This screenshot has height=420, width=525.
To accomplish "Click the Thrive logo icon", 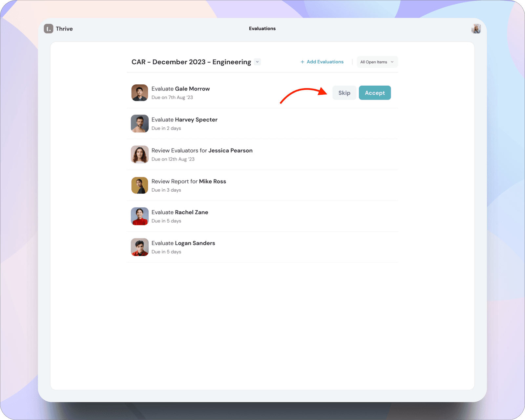I will [x=49, y=29].
